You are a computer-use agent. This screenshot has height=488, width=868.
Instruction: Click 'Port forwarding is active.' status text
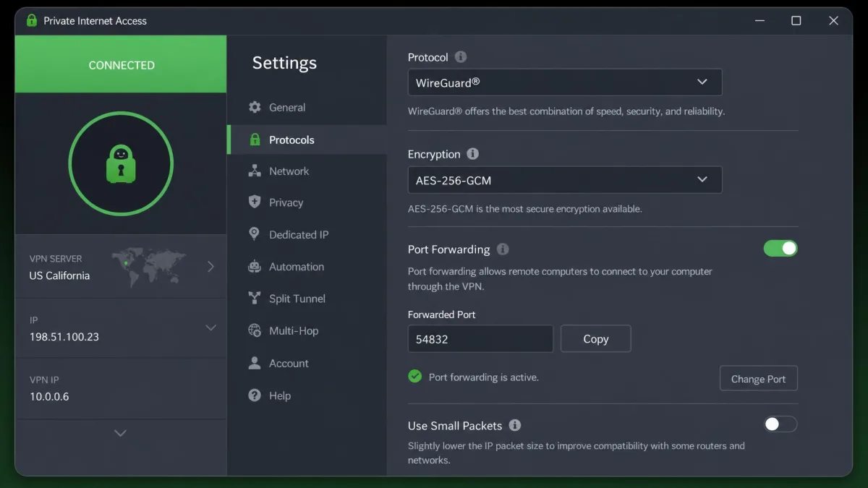point(483,377)
